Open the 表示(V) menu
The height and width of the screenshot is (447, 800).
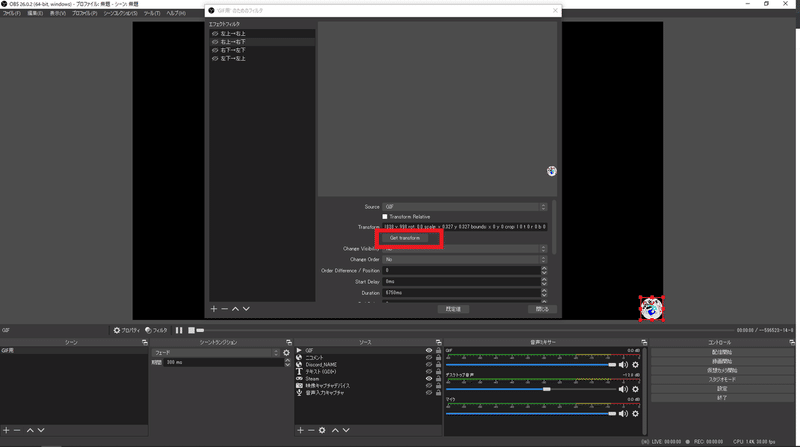coord(58,13)
